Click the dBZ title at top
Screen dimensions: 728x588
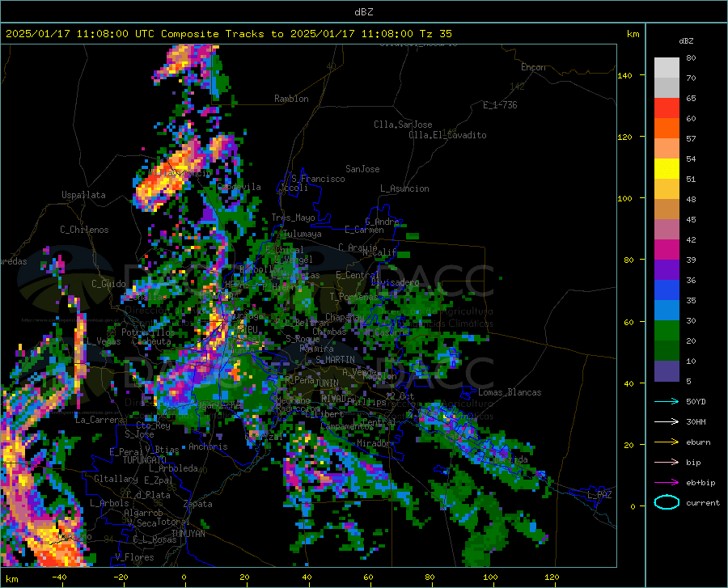click(363, 12)
